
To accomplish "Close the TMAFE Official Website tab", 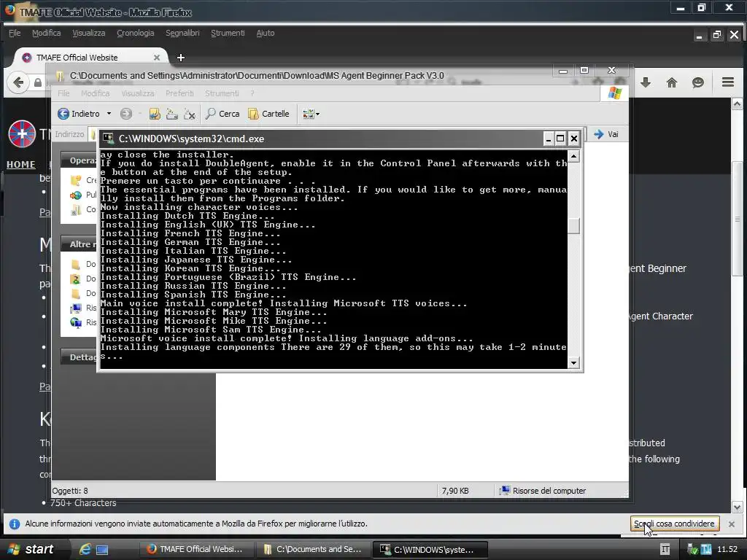I will click(x=157, y=58).
